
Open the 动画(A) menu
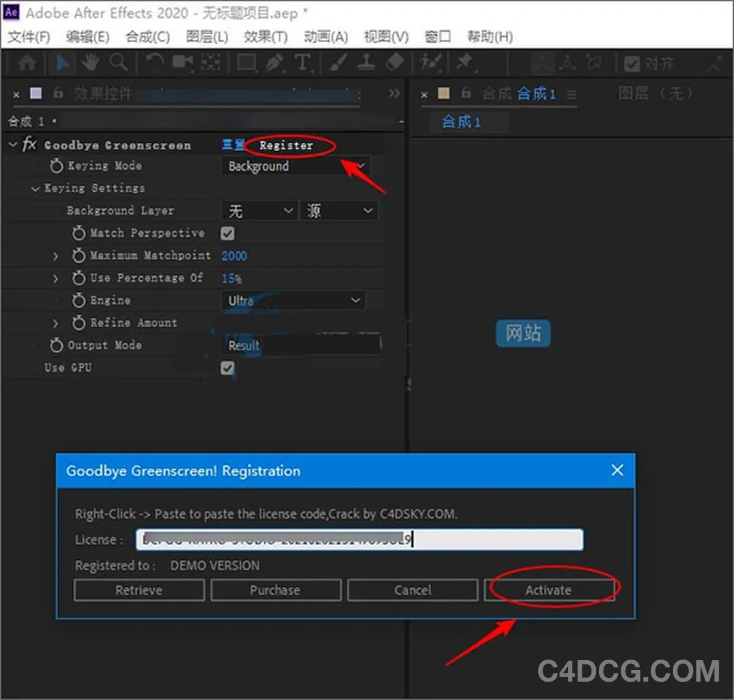coord(325,37)
